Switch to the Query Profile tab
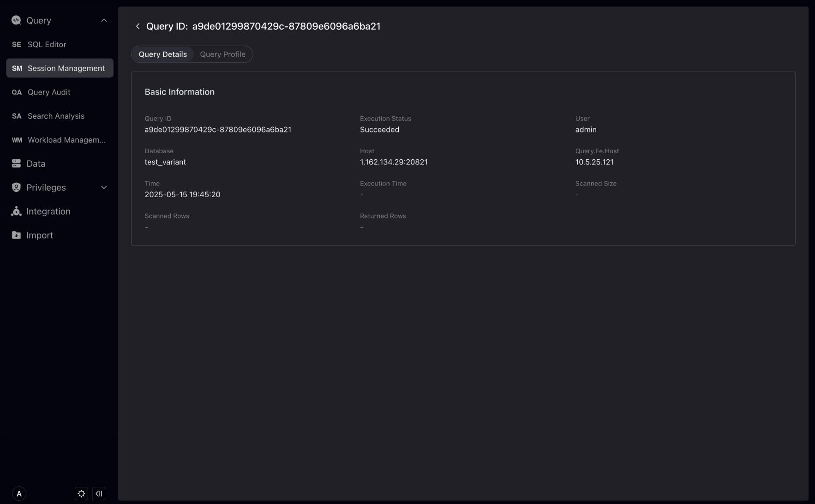Screen dimensions: 815x504 click(x=222, y=54)
